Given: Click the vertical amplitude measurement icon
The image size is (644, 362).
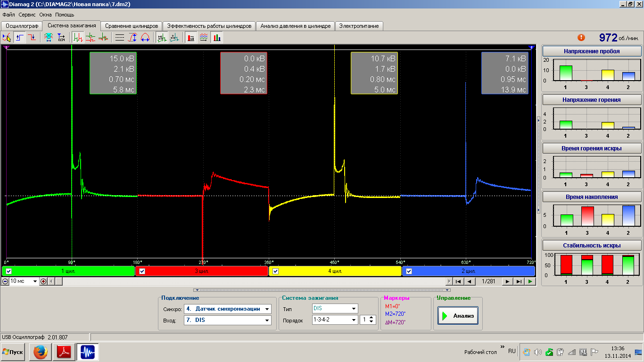Looking at the screenshot, I should point(133,38).
